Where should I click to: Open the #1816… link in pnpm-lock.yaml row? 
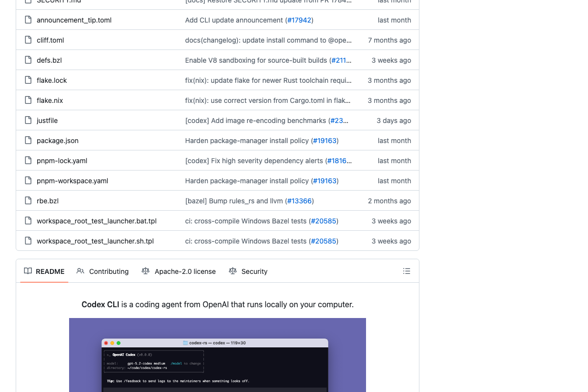(339, 161)
